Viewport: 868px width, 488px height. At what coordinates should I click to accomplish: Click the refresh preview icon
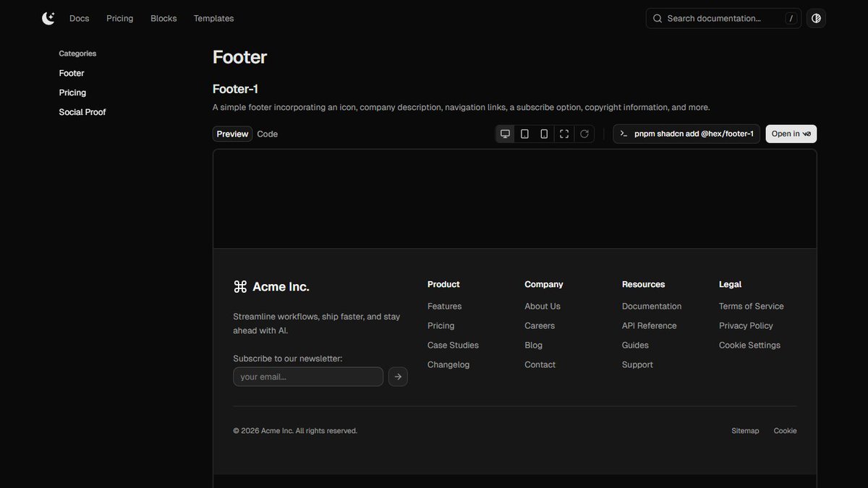[x=584, y=134]
